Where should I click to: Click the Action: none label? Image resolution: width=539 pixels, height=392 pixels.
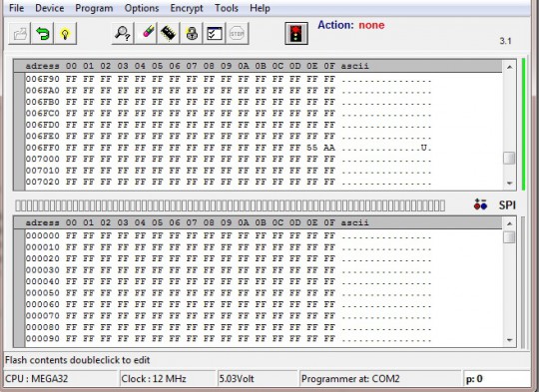[x=351, y=25]
